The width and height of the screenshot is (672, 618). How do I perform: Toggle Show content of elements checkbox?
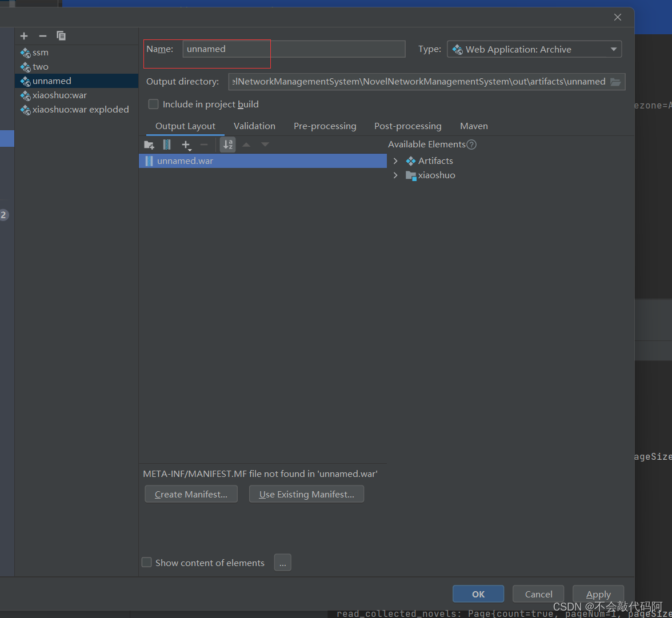[147, 563]
